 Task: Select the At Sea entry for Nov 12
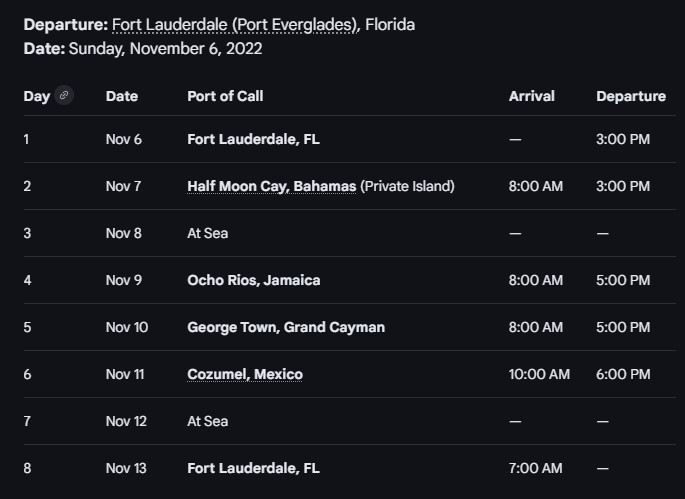(x=207, y=421)
